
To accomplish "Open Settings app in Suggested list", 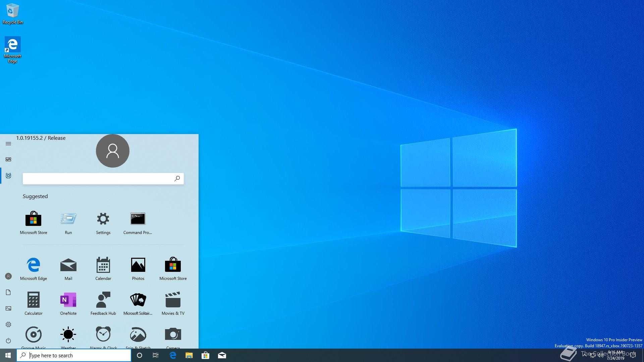I will (x=103, y=223).
